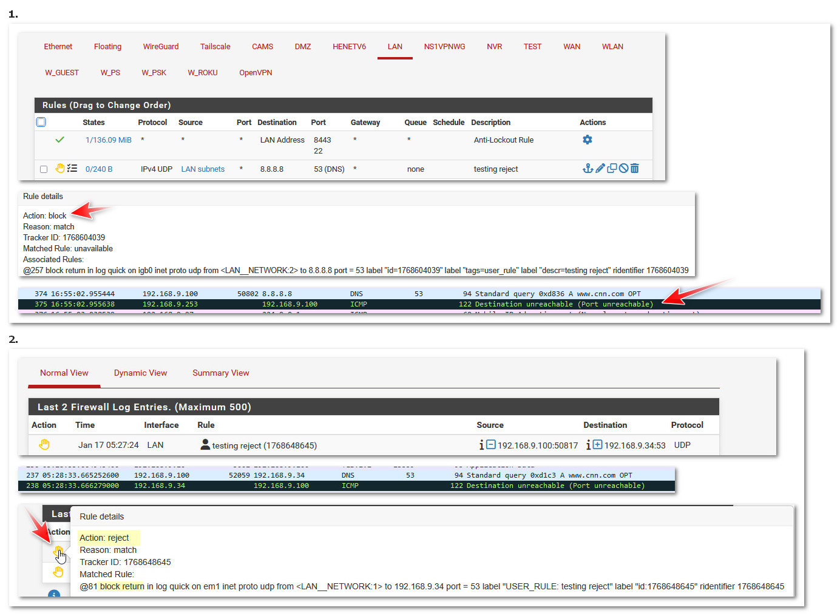Copy the testing reject rule

pos(612,169)
